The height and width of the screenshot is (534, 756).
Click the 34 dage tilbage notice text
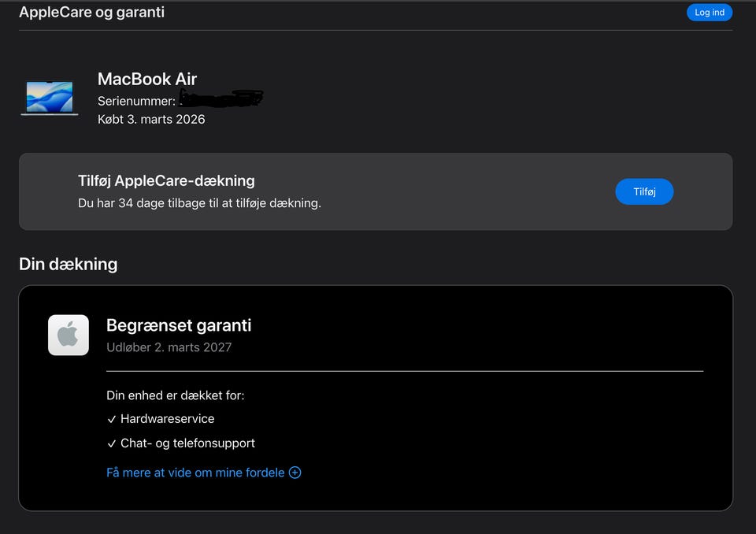tap(199, 202)
